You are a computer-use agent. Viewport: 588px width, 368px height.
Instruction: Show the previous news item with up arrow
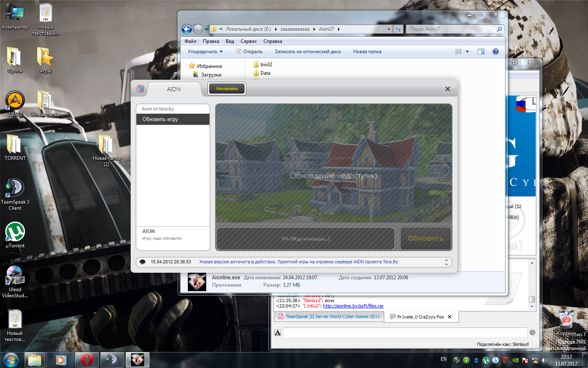(x=446, y=260)
